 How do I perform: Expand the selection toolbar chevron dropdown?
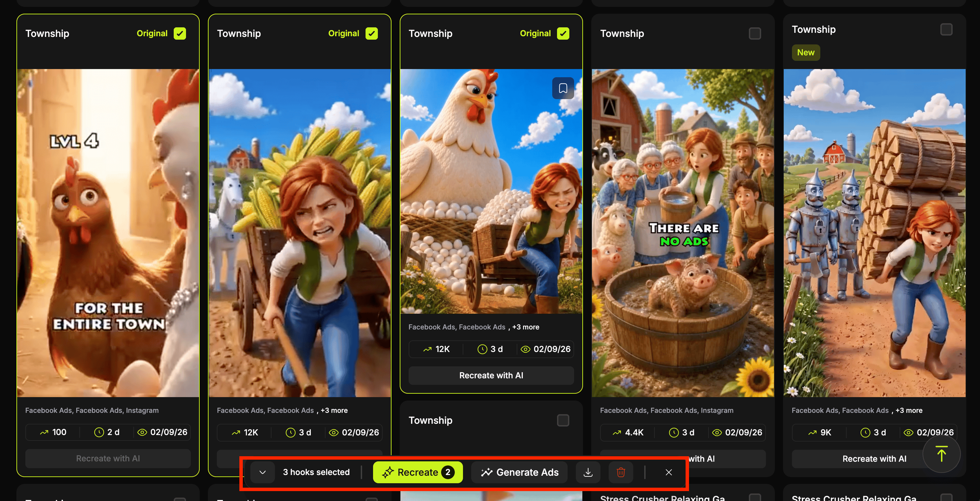[x=263, y=472]
